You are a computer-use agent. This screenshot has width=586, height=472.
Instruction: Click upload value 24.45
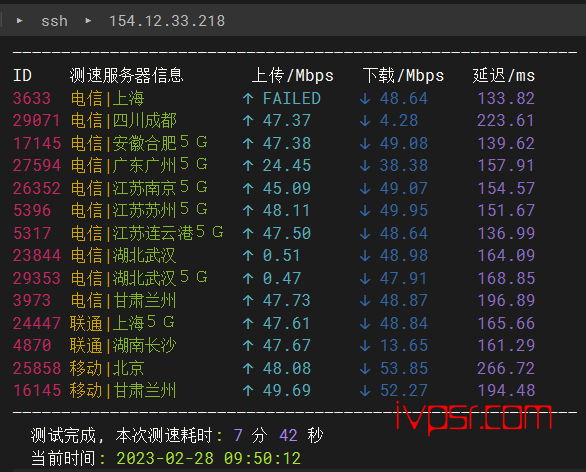pyautogui.click(x=287, y=166)
